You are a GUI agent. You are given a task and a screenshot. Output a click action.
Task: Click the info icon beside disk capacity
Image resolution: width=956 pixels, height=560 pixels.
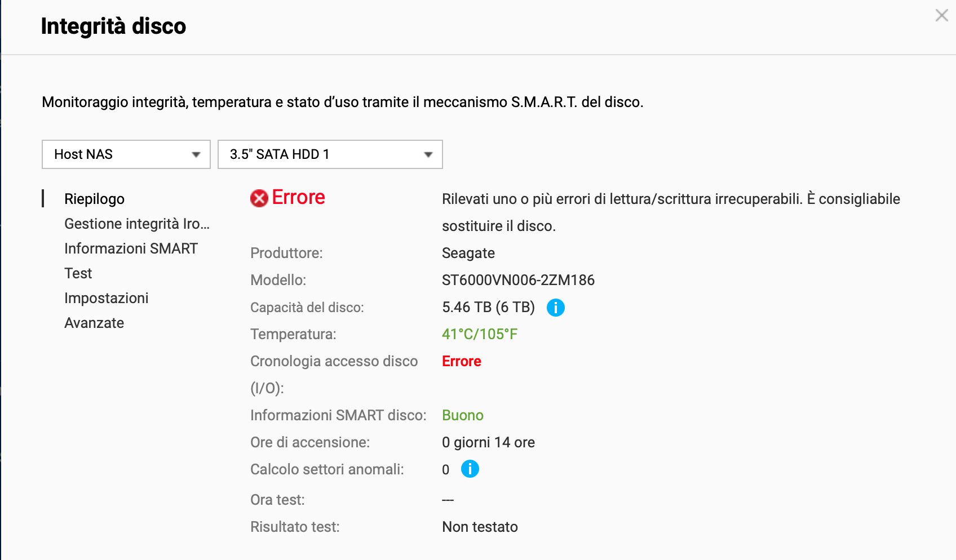[x=555, y=308]
